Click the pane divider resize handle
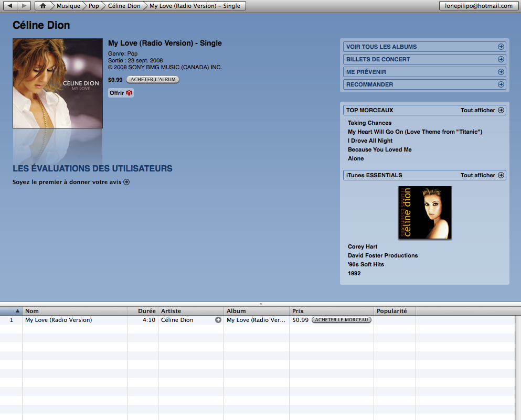This screenshot has height=420, width=521. (260, 304)
